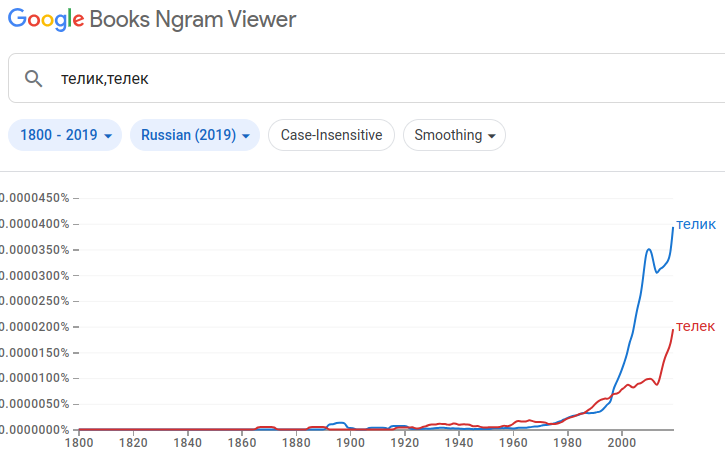Expand the Smoothing dropdown
Image resolution: width=725 pixels, height=455 pixels.
click(x=454, y=135)
